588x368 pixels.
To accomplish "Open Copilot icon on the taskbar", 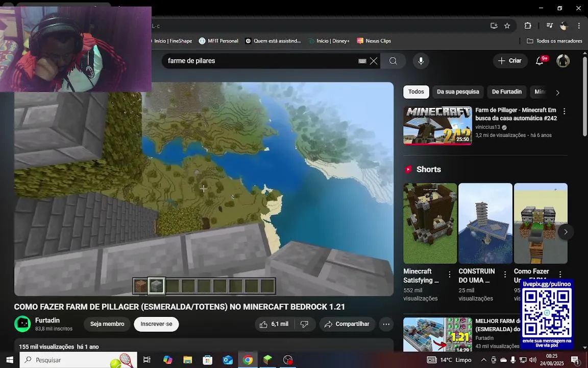I will pos(167,360).
